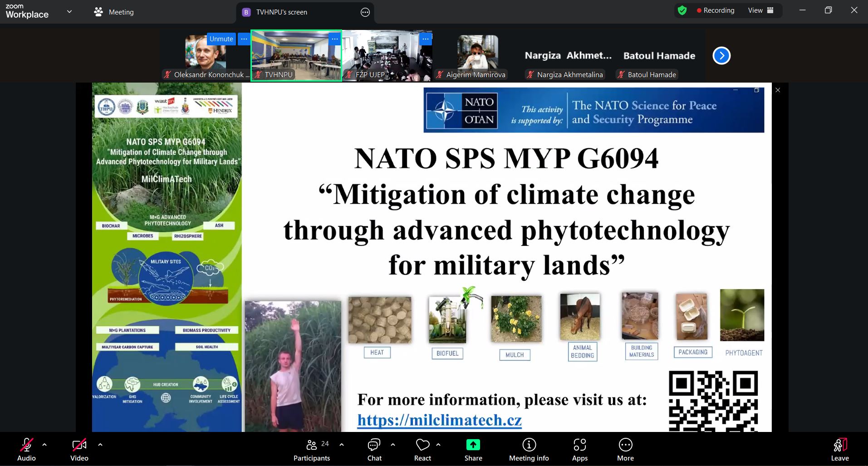Select Oleksandr Kononchuk participant thumbnail
The height and width of the screenshot is (466, 868).
(x=206, y=56)
